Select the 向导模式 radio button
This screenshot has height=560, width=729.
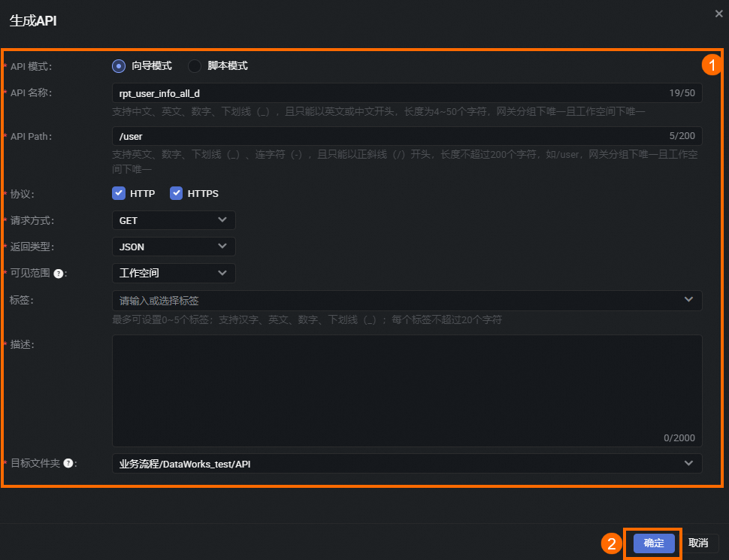[x=119, y=66]
